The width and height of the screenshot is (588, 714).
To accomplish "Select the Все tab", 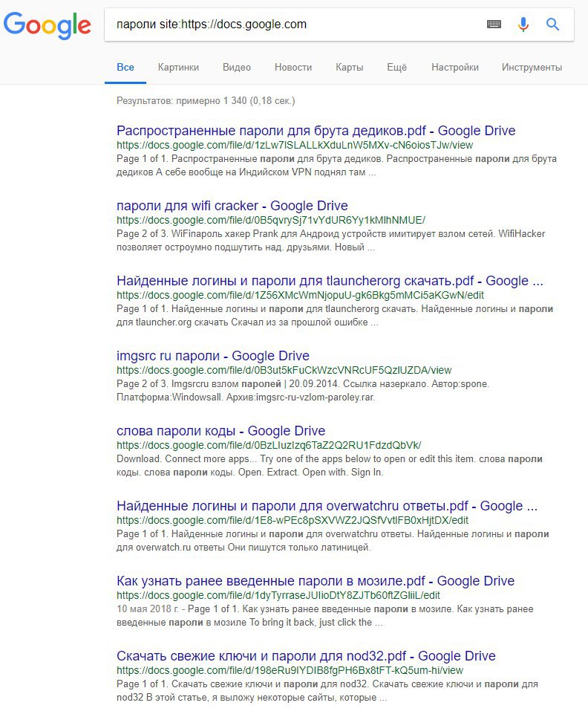I will pos(125,68).
